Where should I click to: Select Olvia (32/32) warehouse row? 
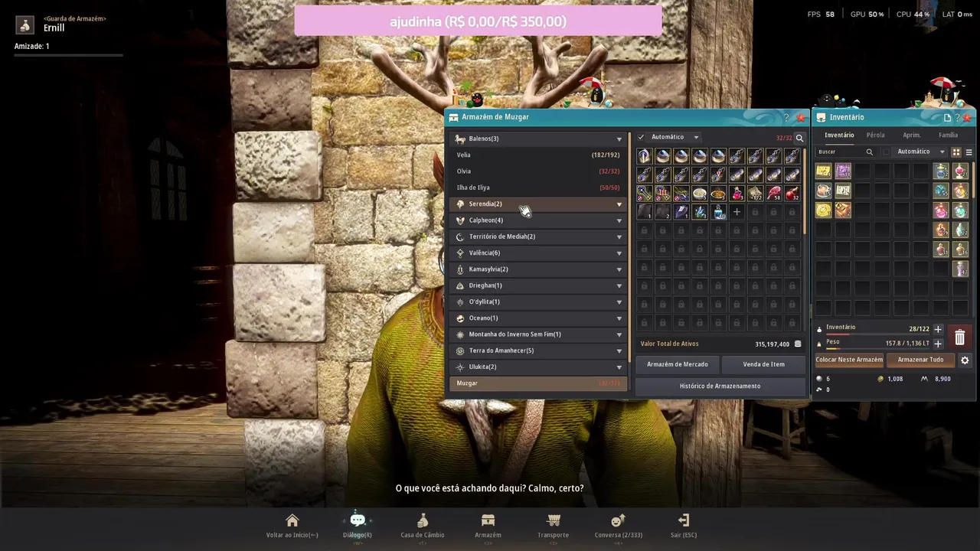click(538, 171)
